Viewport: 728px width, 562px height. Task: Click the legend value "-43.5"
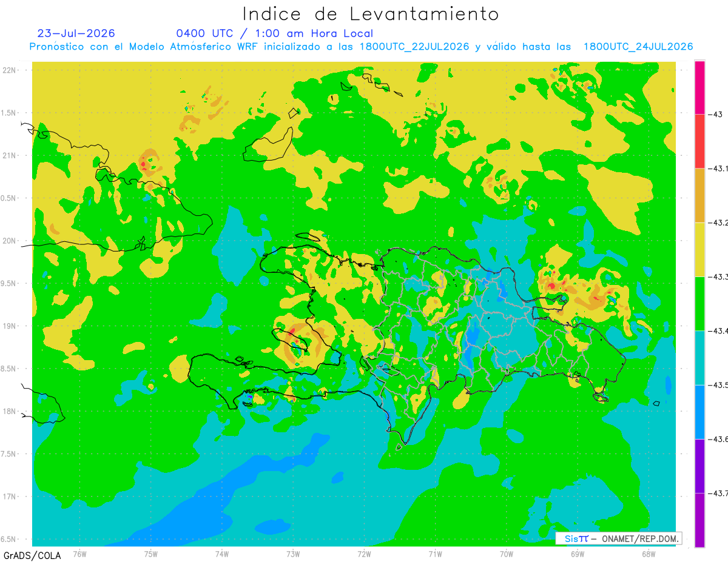click(718, 385)
